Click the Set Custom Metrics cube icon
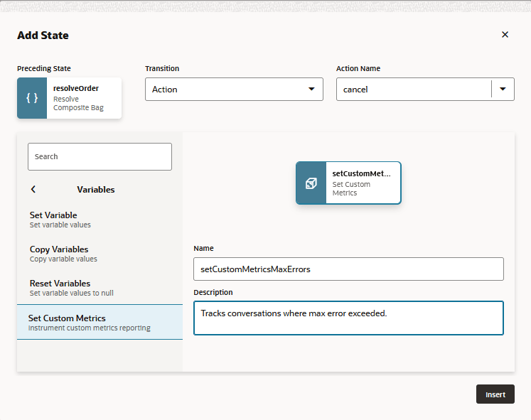 [311, 183]
